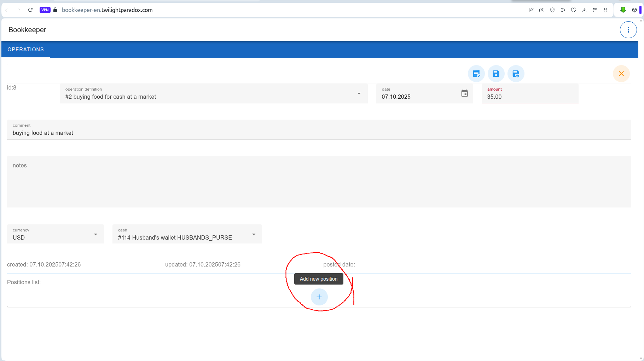This screenshot has width=644, height=361.
Task: Open the browser easy setup sliders menu
Action: click(595, 10)
